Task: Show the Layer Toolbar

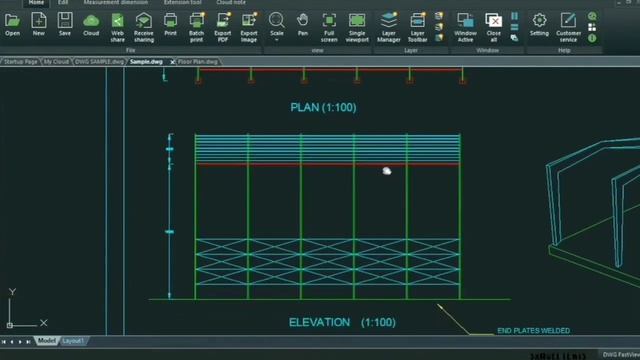Action: pos(417,28)
